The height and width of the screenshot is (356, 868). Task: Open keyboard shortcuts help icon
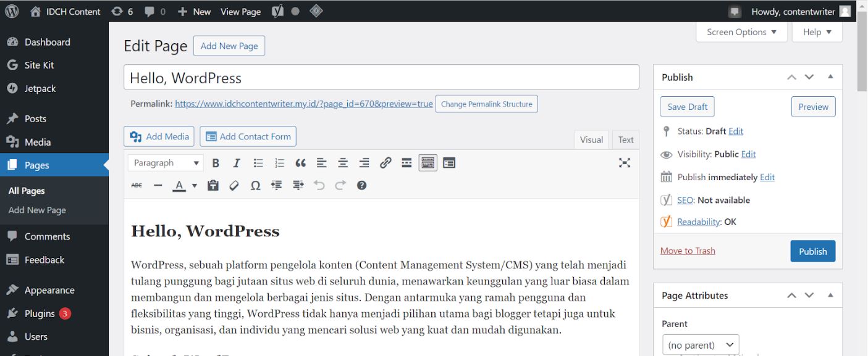362,185
